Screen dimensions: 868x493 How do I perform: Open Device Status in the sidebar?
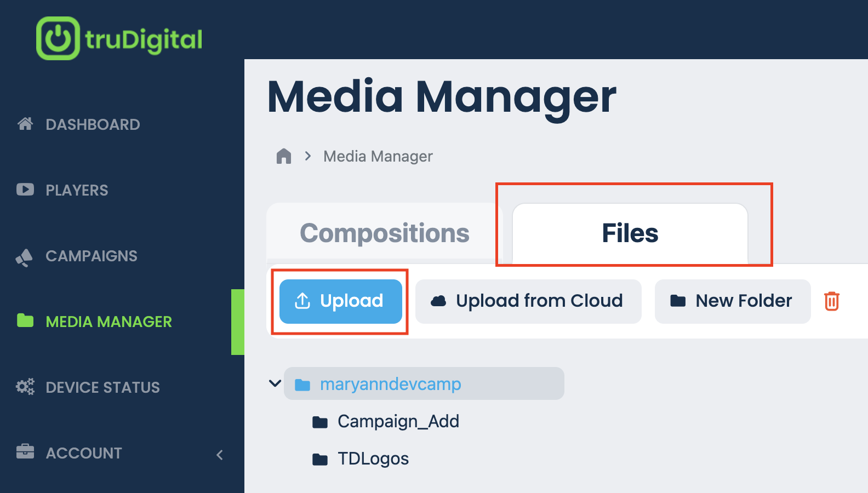coord(102,387)
